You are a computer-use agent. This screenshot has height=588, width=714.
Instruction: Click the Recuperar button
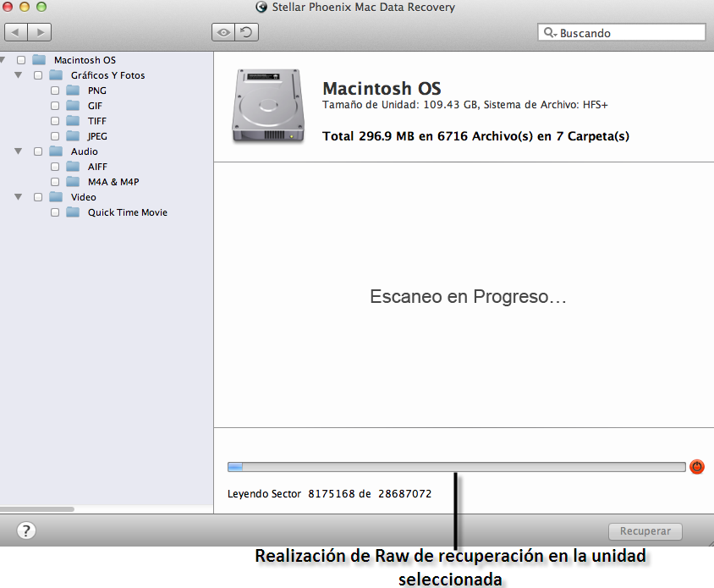coord(645,531)
